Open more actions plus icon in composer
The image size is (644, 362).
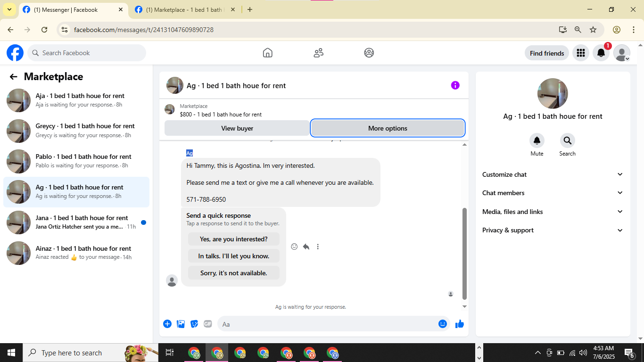pyautogui.click(x=167, y=324)
